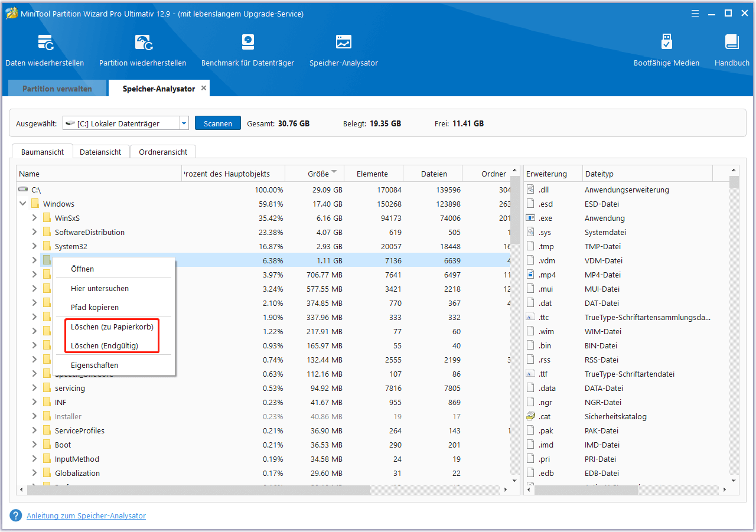This screenshot has width=756, height=532.
Task: Expand the INF folder
Action: 34,402
